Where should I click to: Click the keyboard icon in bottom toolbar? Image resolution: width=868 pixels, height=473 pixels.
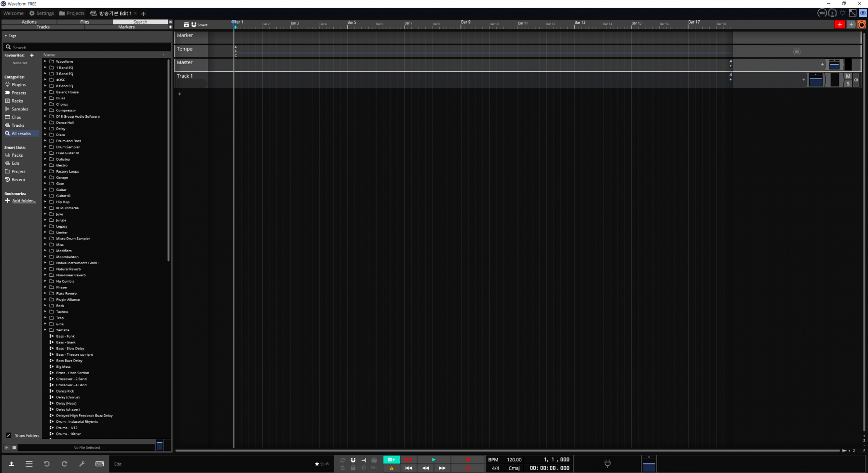(100, 464)
